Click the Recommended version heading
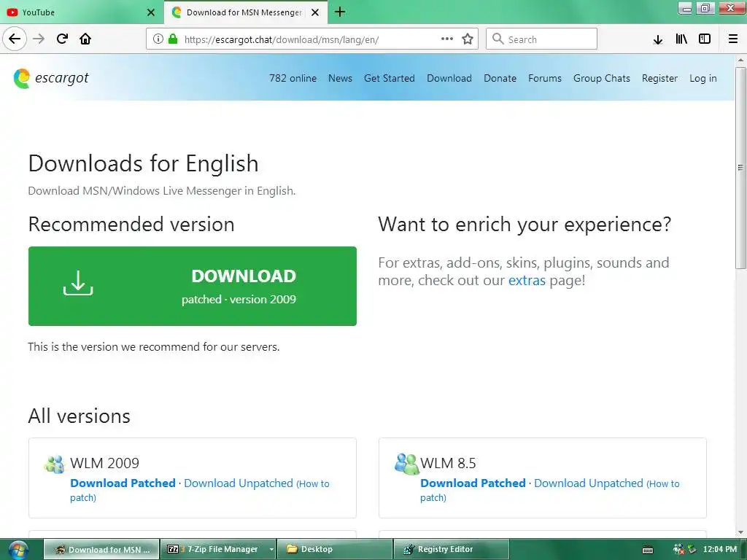 click(131, 225)
